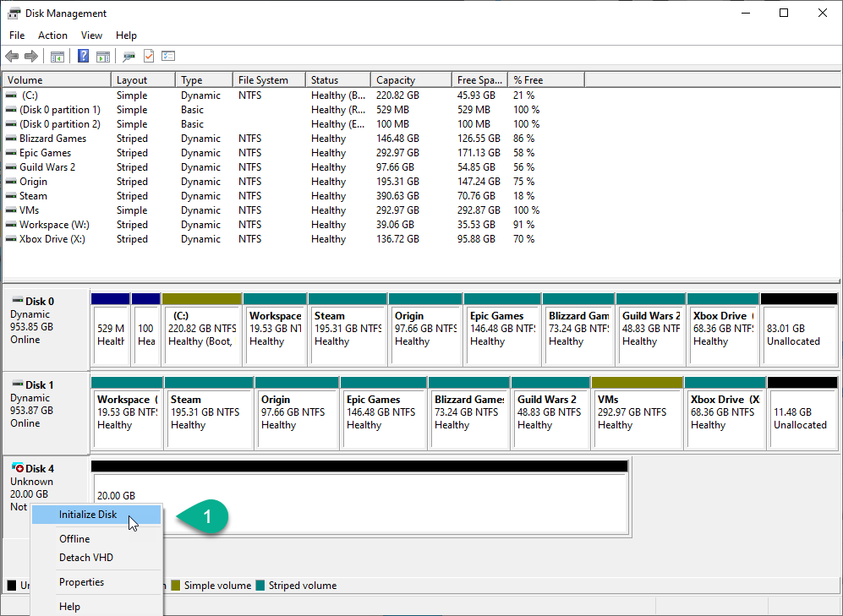The height and width of the screenshot is (616, 843).
Task: Click the Rescan Disks toolbar icon
Action: point(129,57)
